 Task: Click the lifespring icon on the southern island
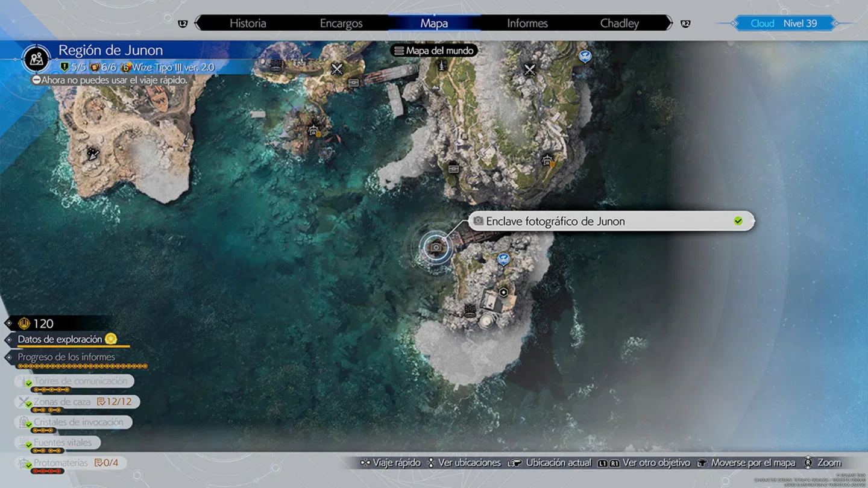[470, 310]
